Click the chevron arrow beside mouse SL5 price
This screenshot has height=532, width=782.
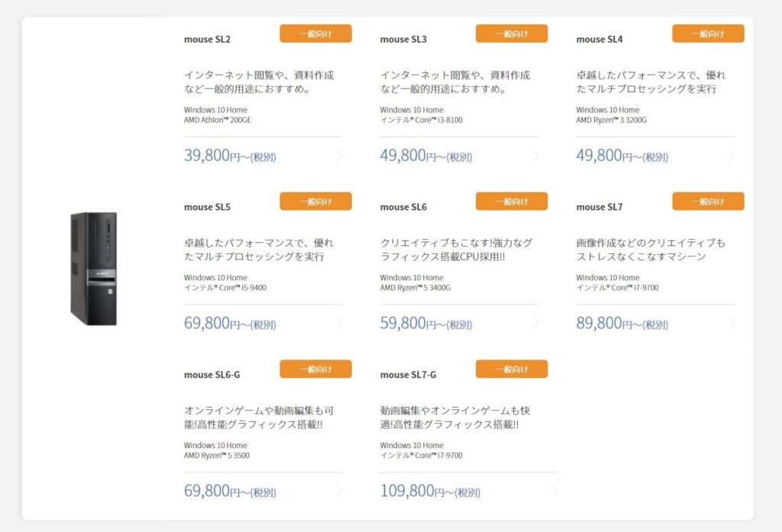(340, 324)
